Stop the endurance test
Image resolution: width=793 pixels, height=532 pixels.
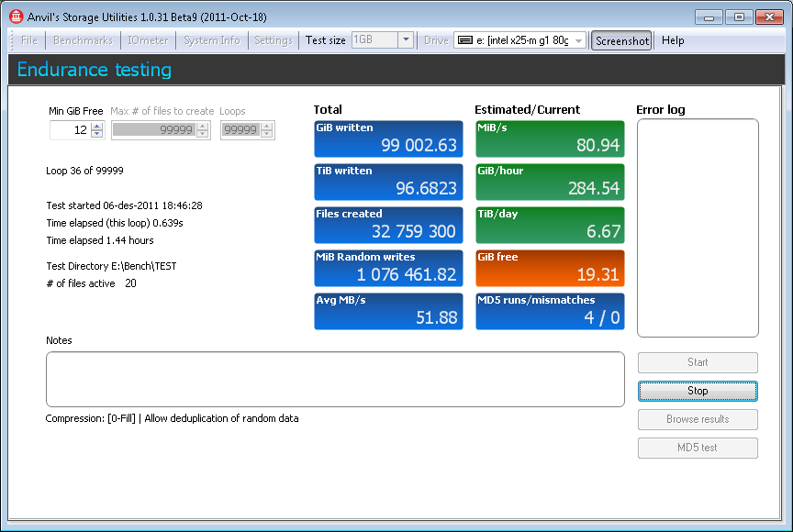(x=698, y=391)
